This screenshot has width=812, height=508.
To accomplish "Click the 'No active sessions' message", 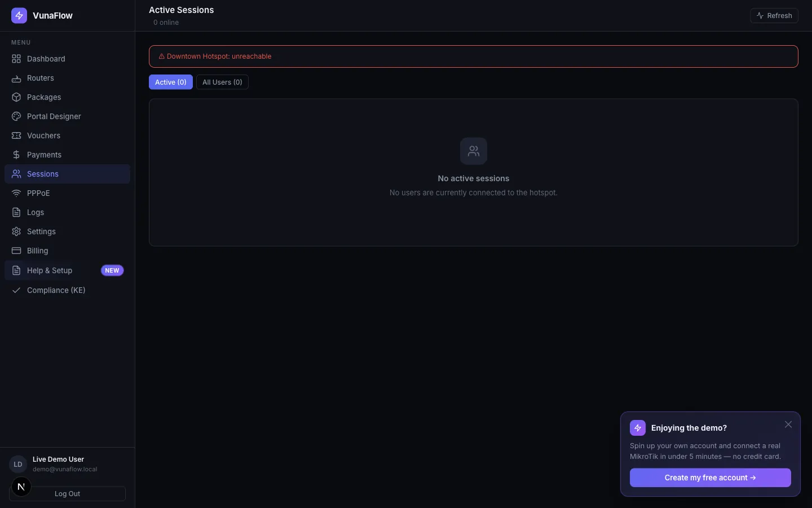I will click(x=474, y=178).
